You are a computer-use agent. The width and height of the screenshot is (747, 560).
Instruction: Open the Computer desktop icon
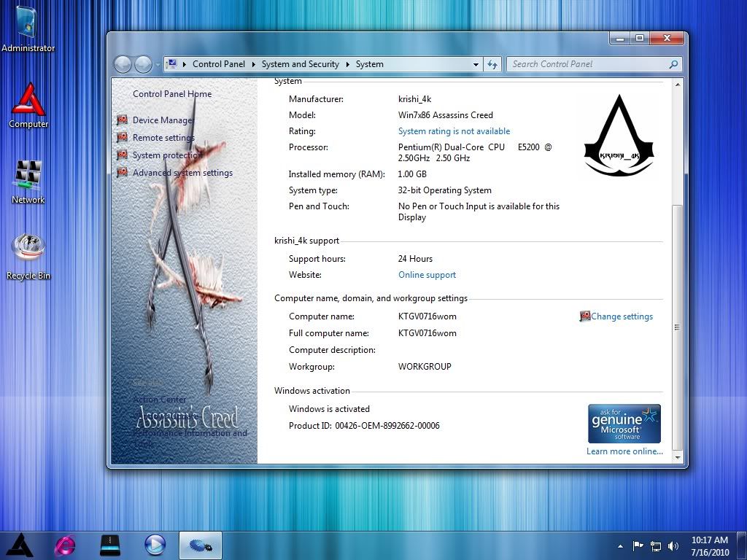pos(28,105)
